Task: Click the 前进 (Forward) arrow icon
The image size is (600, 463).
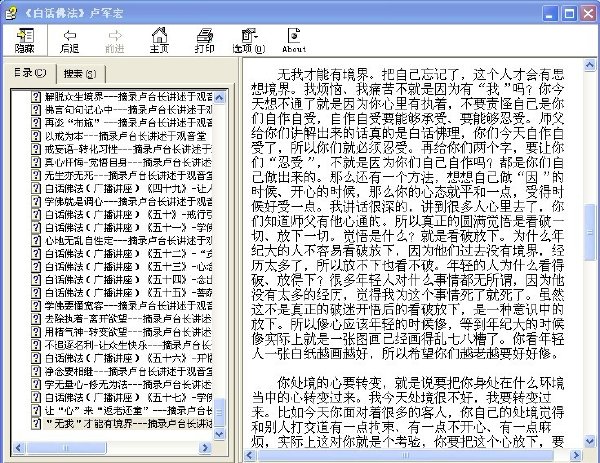Action: point(114,40)
